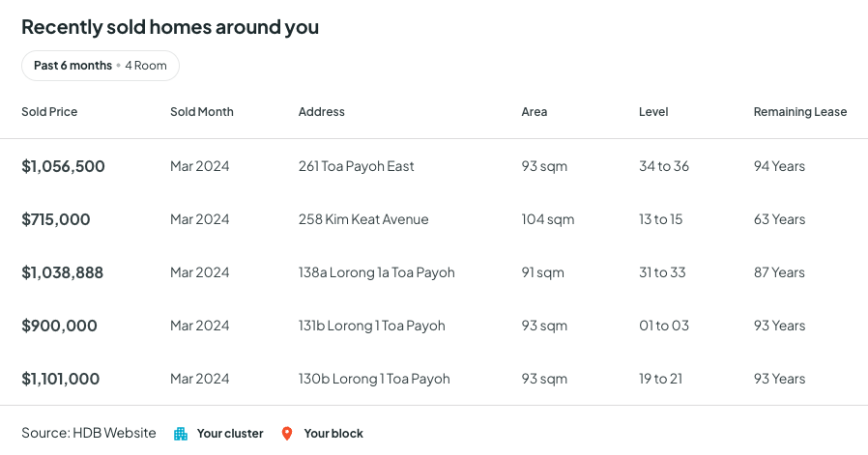Screen dimensions: 868x455
Task: Open the 130b Lorong 1 Toa Payoh listing
Action: 374,379
